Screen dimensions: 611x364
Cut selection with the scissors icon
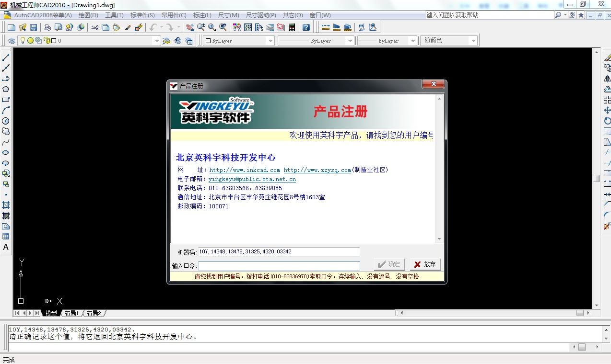[x=94, y=27]
